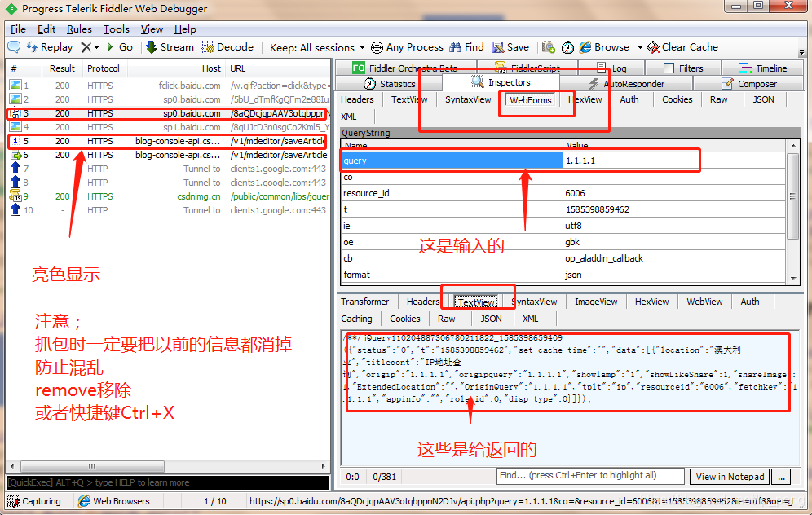
Task: Select response WebView tab
Action: coord(704,302)
